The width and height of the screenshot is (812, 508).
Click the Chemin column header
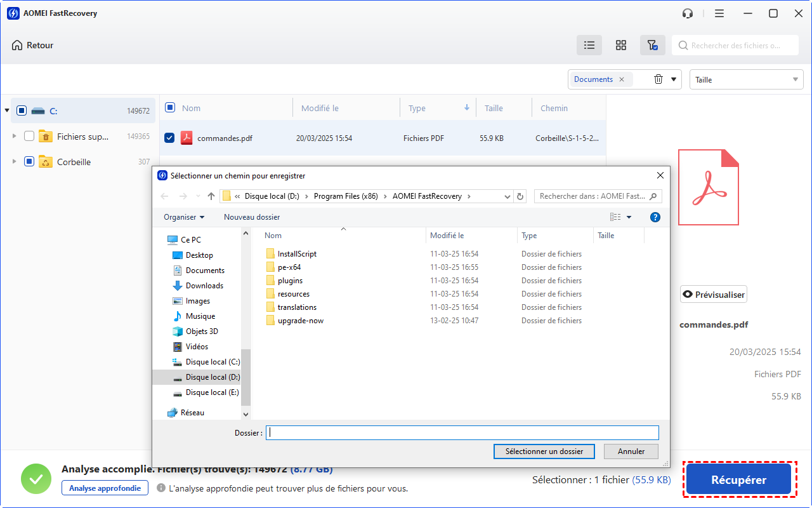tap(554, 108)
